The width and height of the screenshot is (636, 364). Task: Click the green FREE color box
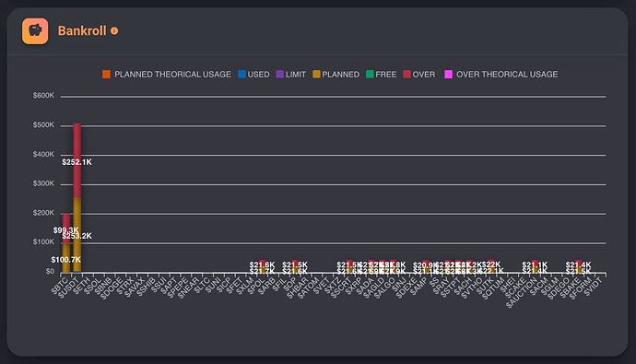[370, 74]
